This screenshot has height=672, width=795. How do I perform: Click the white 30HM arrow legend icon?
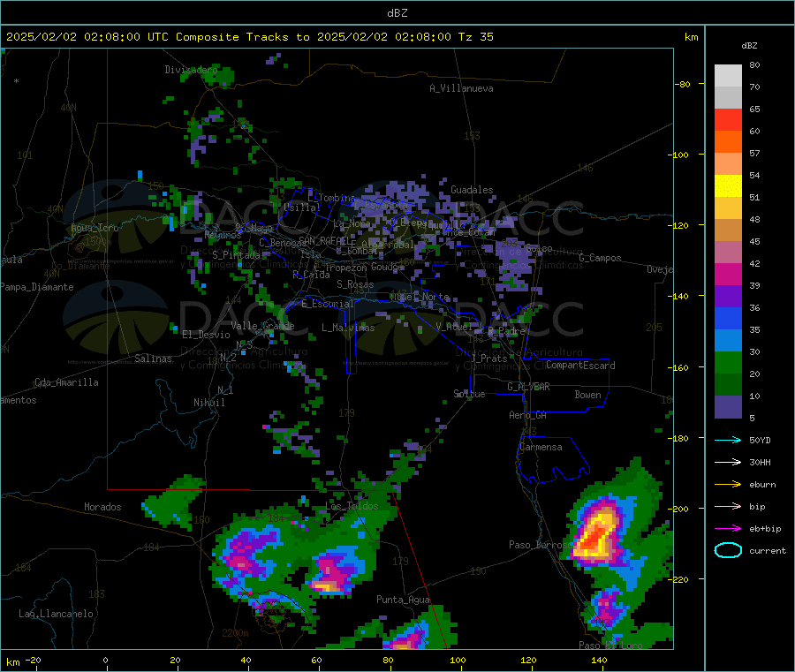(x=728, y=462)
